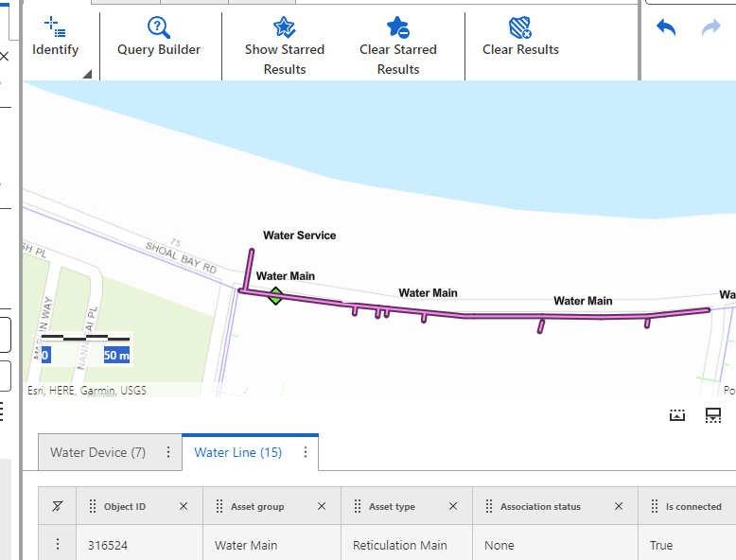
Task: Remove the Asset group column
Action: tap(322, 507)
